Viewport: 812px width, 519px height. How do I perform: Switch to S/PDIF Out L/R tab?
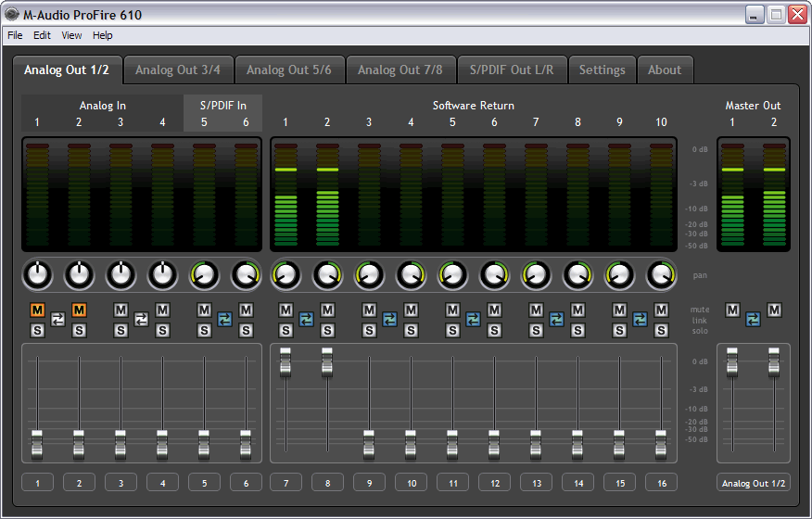tap(512, 70)
